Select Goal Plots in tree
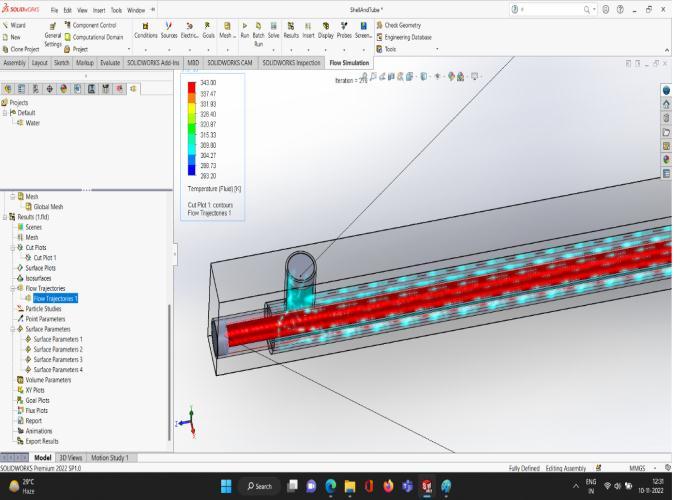 (x=33, y=400)
